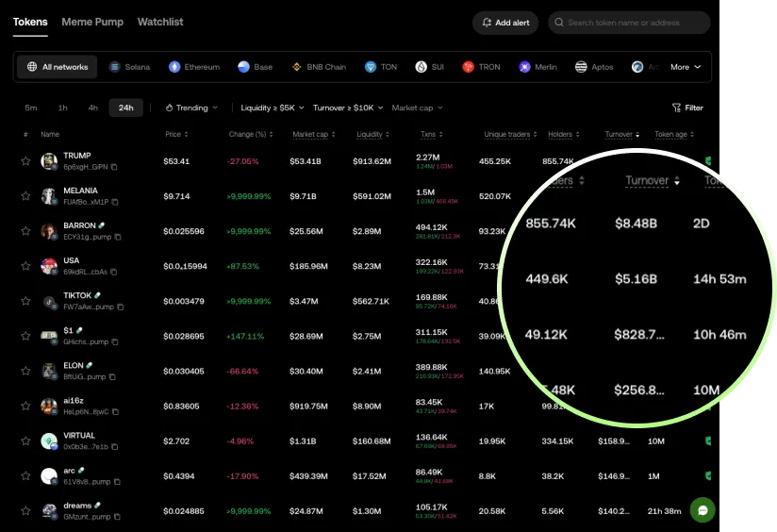Open the green chat support bubble

pyautogui.click(x=702, y=510)
